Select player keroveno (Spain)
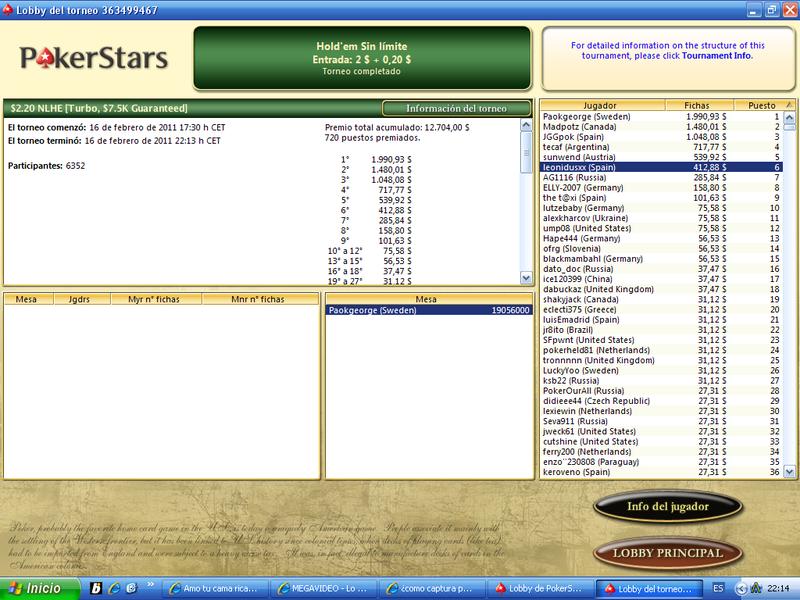Screen dimensions: 800x600 [x=661, y=472]
